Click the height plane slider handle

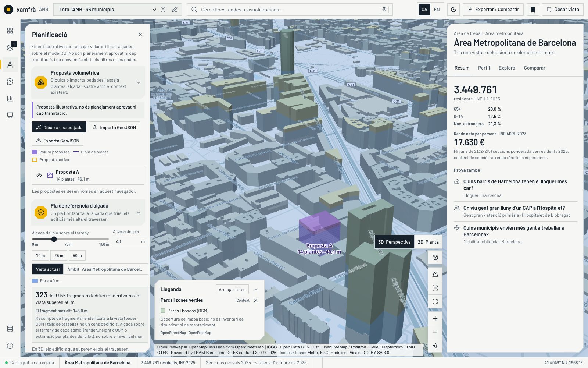coord(54,239)
